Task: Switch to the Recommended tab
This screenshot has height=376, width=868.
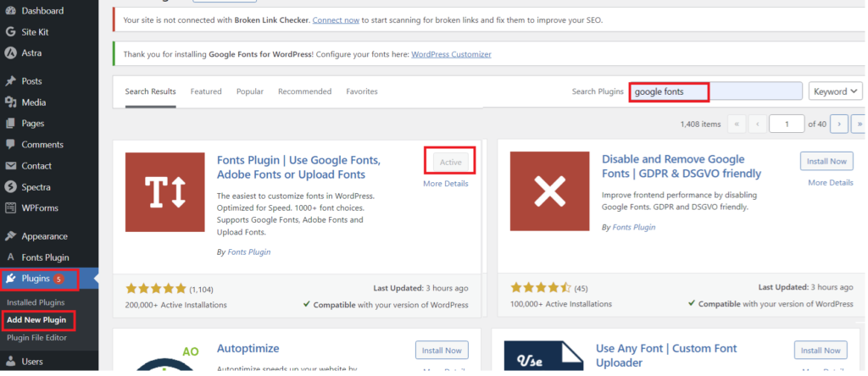Action: [304, 91]
